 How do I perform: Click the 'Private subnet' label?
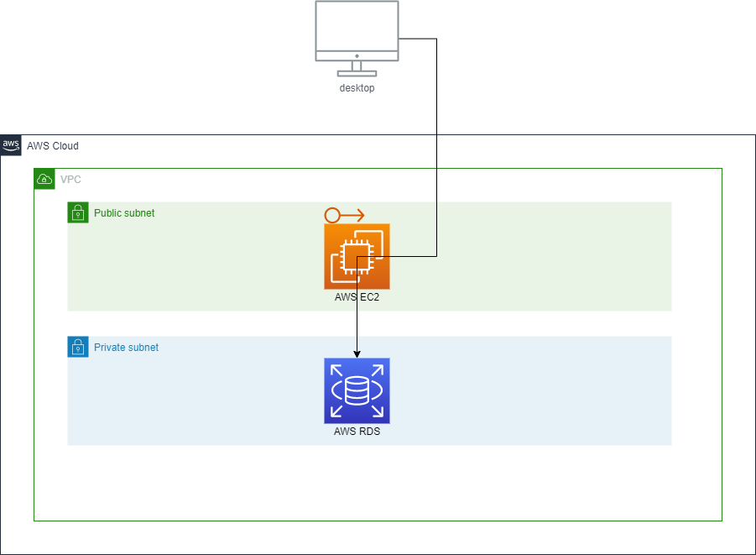[x=127, y=348]
